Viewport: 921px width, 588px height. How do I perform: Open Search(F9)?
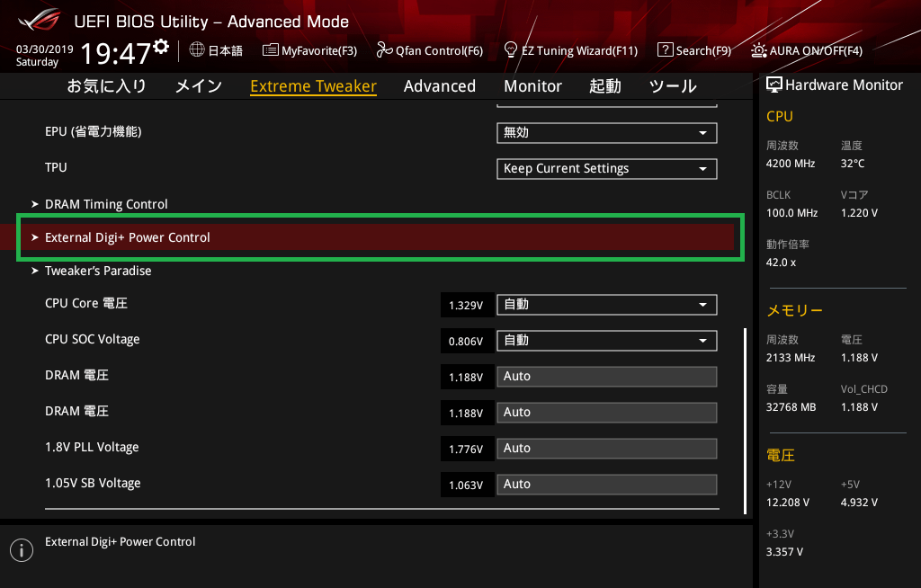pyautogui.click(x=694, y=50)
